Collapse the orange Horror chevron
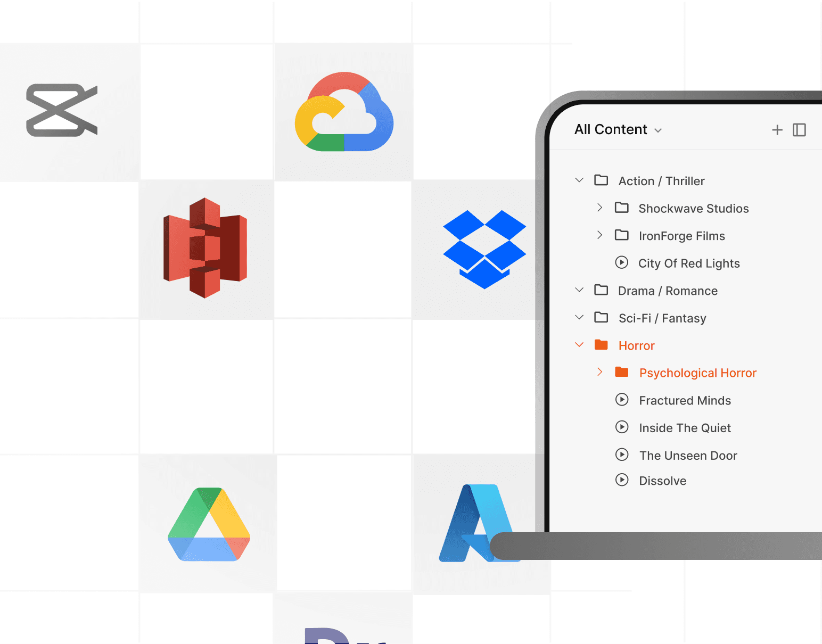This screenshot has width=822, height=644. 579,345
